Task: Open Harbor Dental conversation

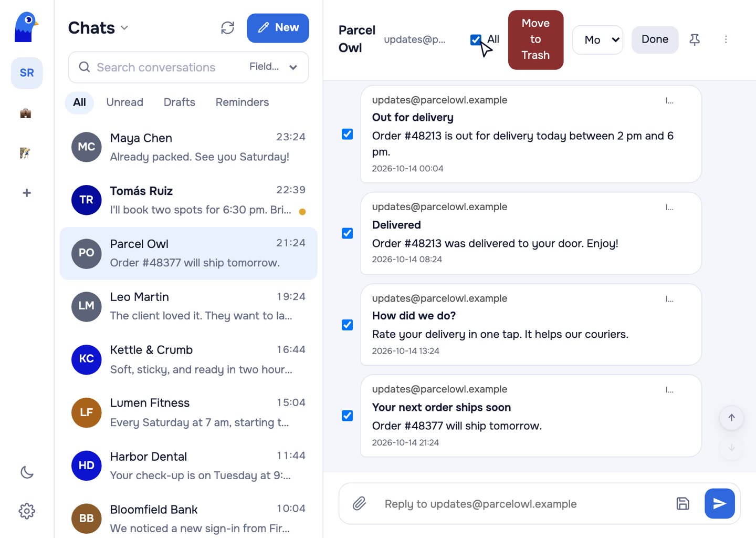Action: [188, 465]
